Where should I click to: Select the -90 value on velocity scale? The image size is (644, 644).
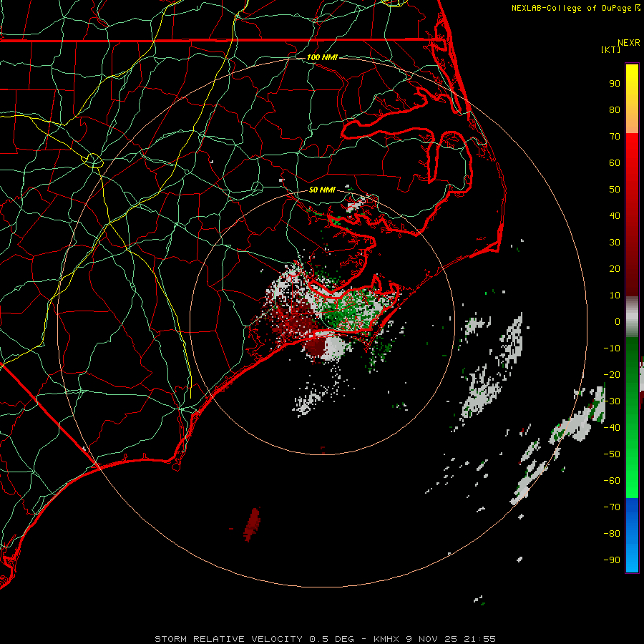click(612, 560)
